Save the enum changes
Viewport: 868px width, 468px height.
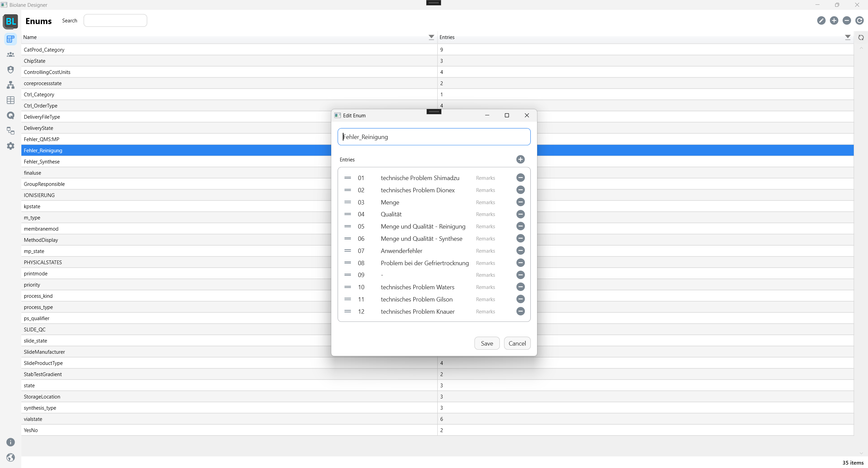click(x=487, y=343)
